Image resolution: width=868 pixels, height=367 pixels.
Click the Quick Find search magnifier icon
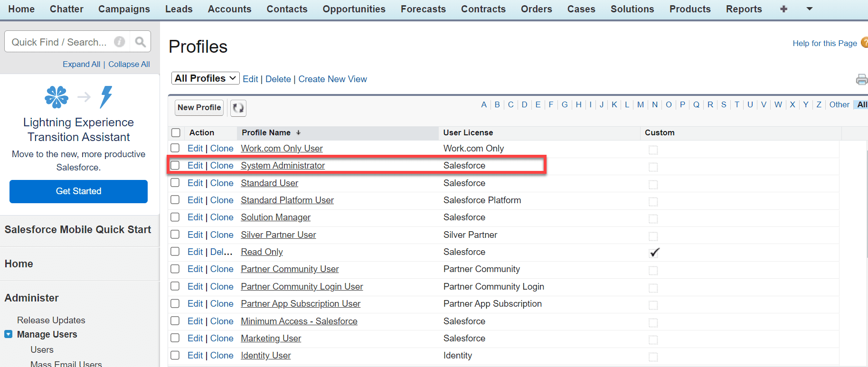coord(140,42)
